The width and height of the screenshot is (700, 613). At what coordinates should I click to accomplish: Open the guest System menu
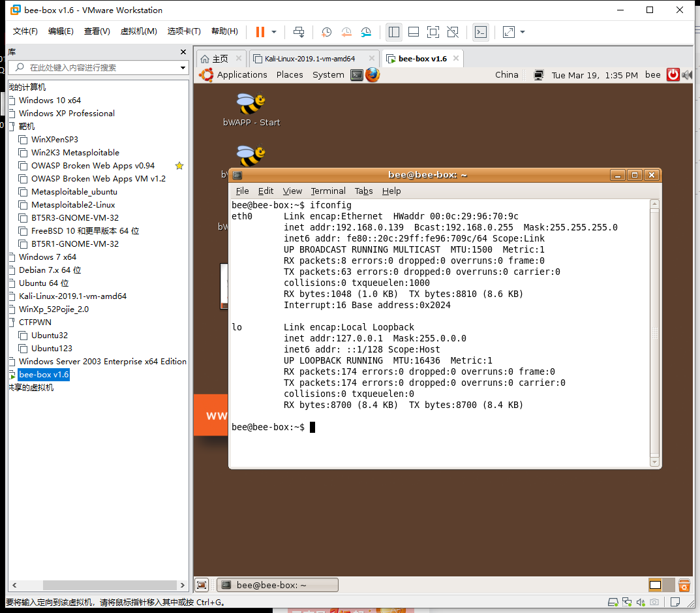tap(328, 74)
